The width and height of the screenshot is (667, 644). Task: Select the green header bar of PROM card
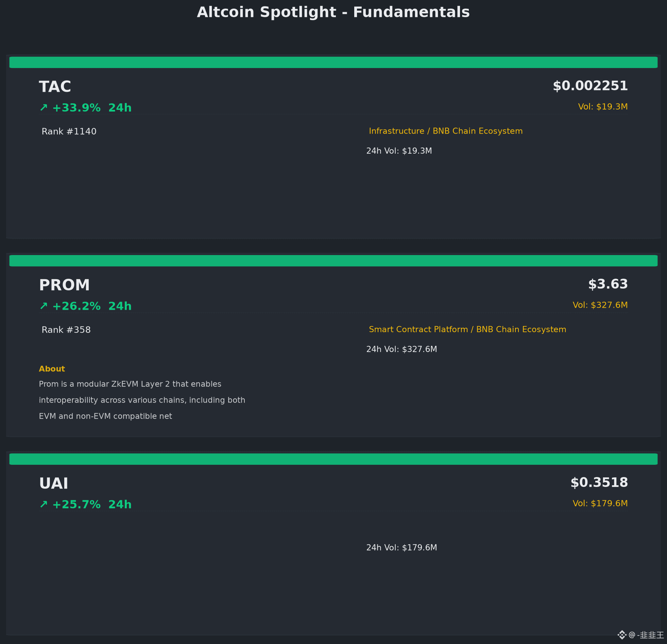coord(333,261)
